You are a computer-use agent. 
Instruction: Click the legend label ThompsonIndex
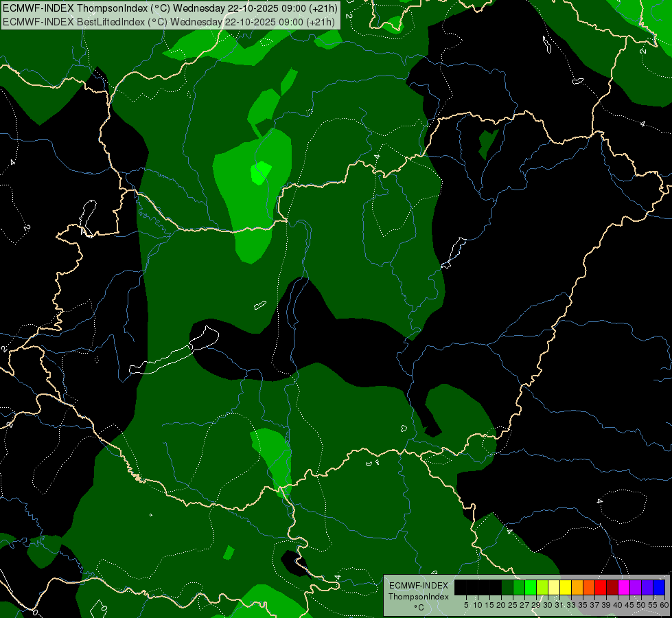pyautogui.click(x=419, y=597)
